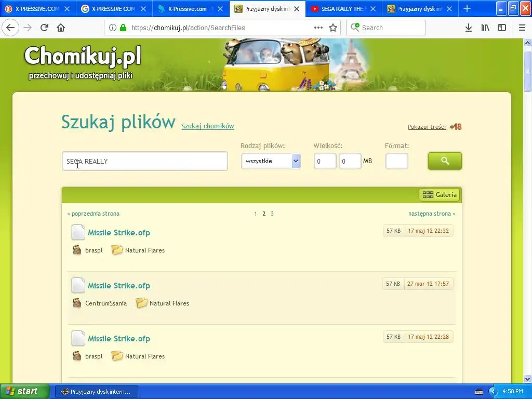Screen dimensions: 532x399
Task: Click the Format input box
Action: click(x=396, y=161)
